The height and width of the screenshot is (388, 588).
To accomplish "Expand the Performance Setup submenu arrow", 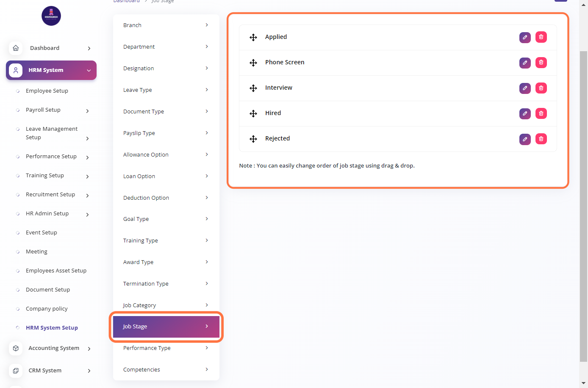I will (87, 157).
